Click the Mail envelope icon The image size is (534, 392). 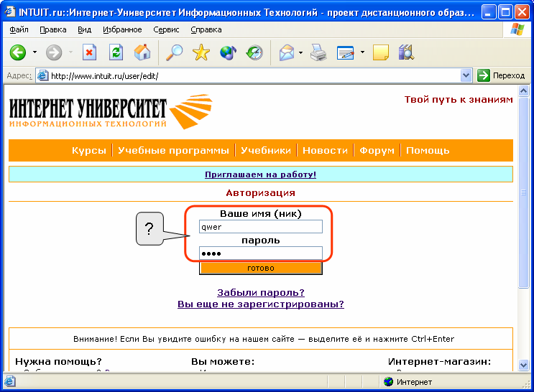[287, 52]
